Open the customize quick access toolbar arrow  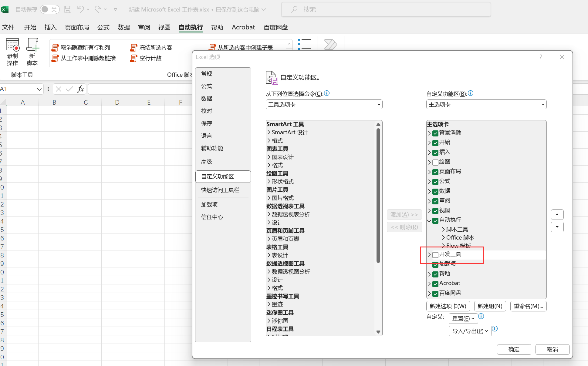pyautogui.click(x=115, y=10)
